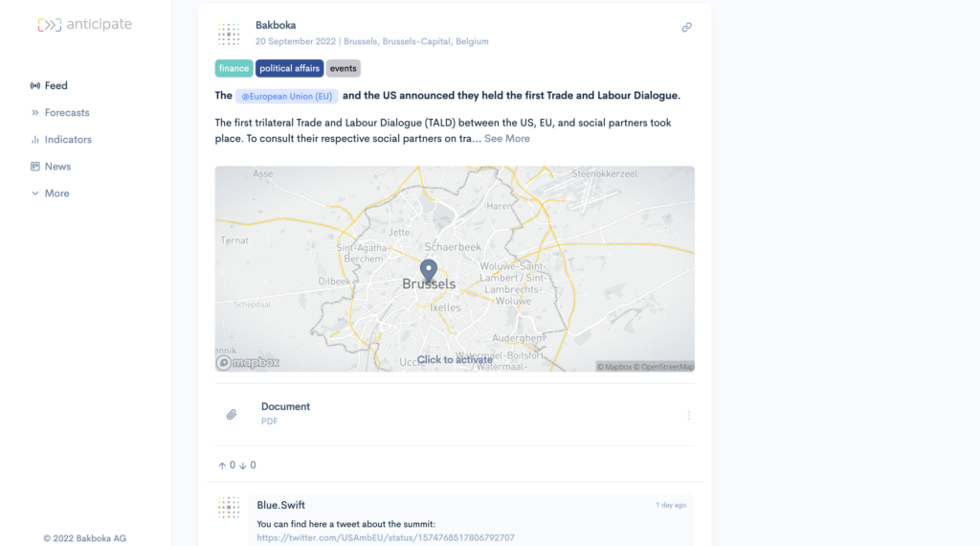Open the Mapbox OpenStreetMap attribution

645,367
